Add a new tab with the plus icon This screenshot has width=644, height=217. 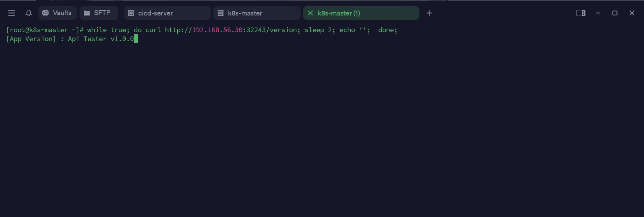point(429,13)
